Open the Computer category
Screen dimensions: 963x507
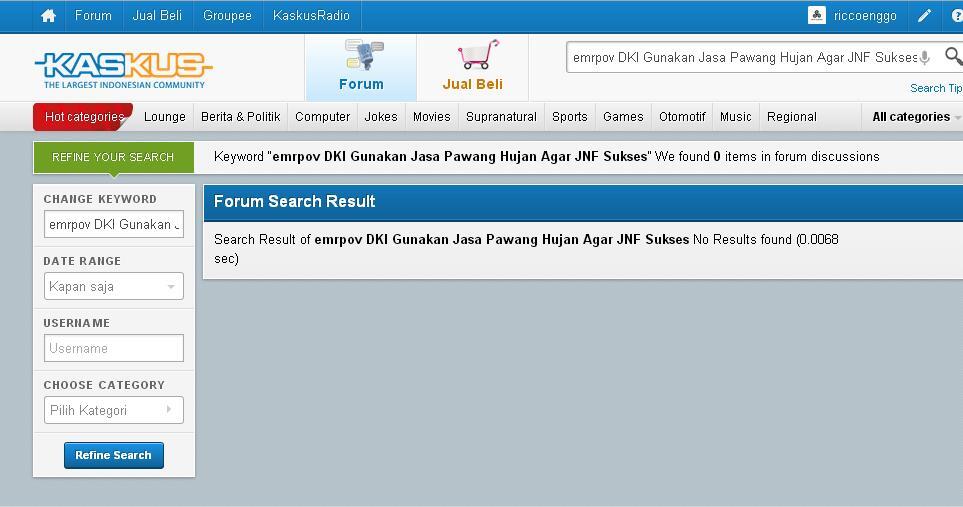point(322,117)
